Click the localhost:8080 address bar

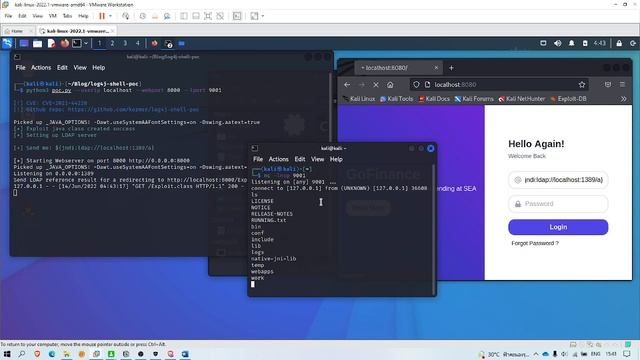click(499, 84)
